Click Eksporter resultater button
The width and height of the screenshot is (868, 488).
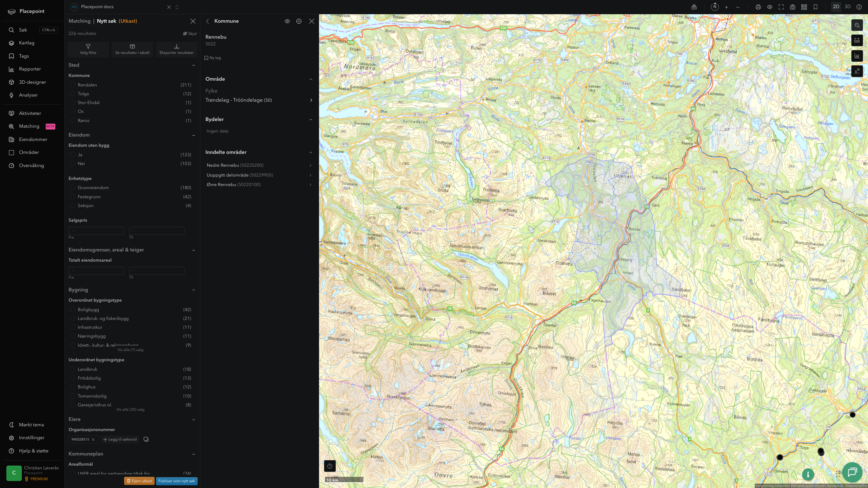(176, 49)
